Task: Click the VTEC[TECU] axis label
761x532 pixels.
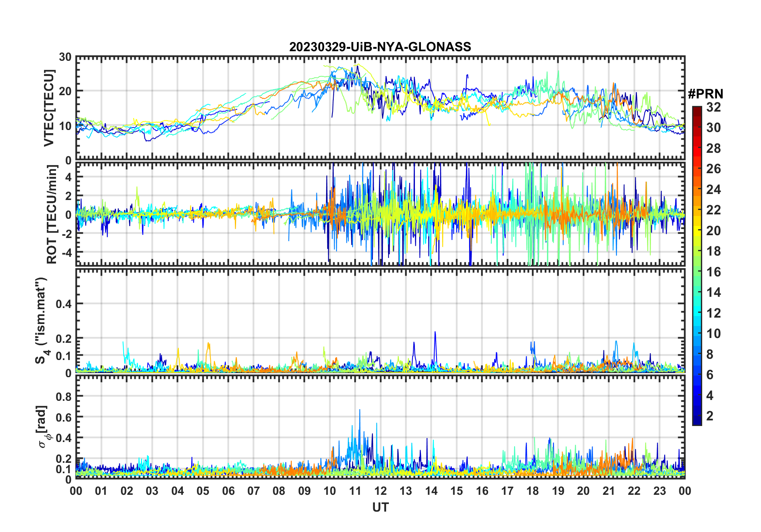Action: [x=49, y=108]
